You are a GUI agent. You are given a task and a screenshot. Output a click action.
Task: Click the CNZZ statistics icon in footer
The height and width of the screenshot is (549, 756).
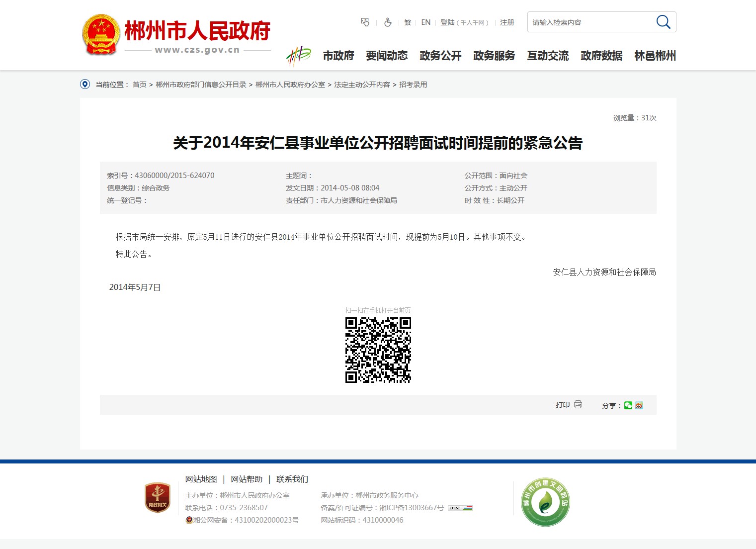460,508
